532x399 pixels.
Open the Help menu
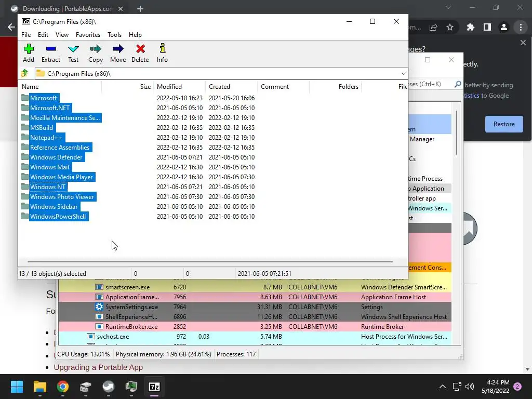[x=135, y=35]
